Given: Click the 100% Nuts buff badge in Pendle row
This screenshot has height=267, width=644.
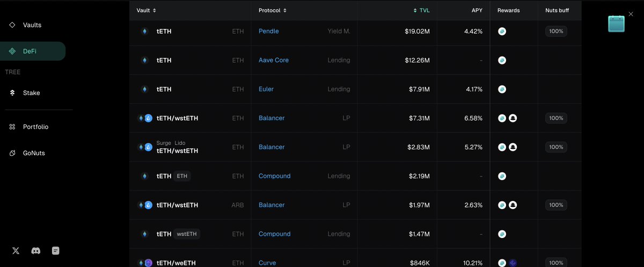Looking at the screenshot, I should (x=556, y=31).
